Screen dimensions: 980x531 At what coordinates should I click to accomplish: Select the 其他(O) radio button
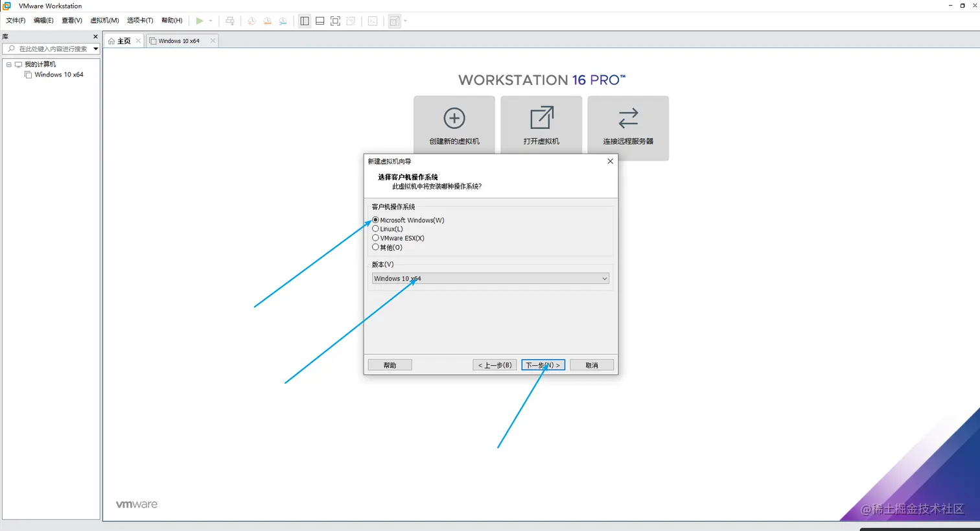pyautogui.click(x=375, y=247)
